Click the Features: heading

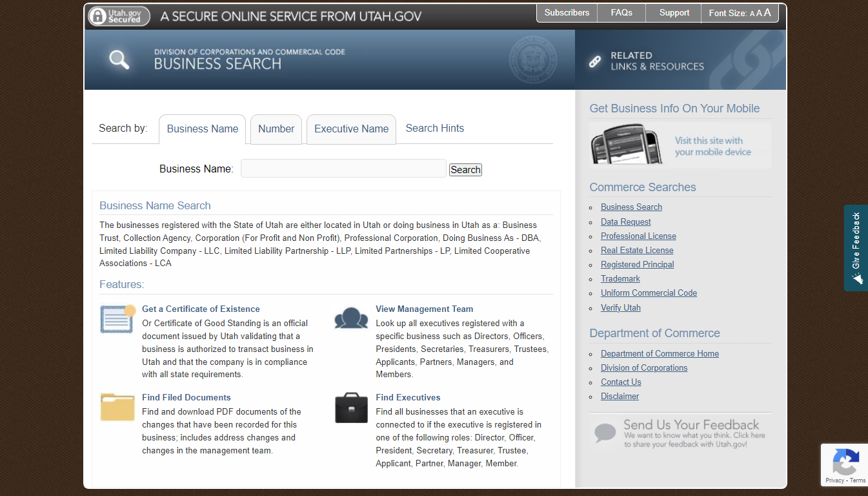[x=122, y=284]
